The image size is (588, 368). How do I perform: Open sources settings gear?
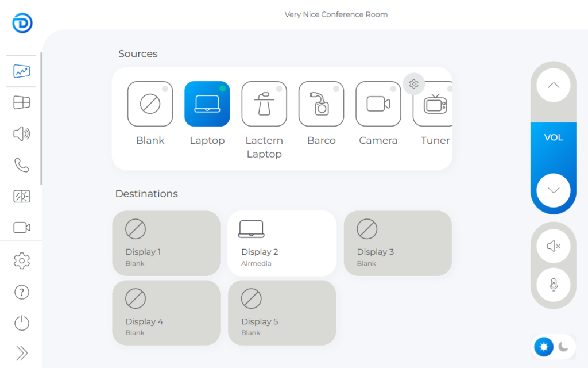(x=413, y=84)
